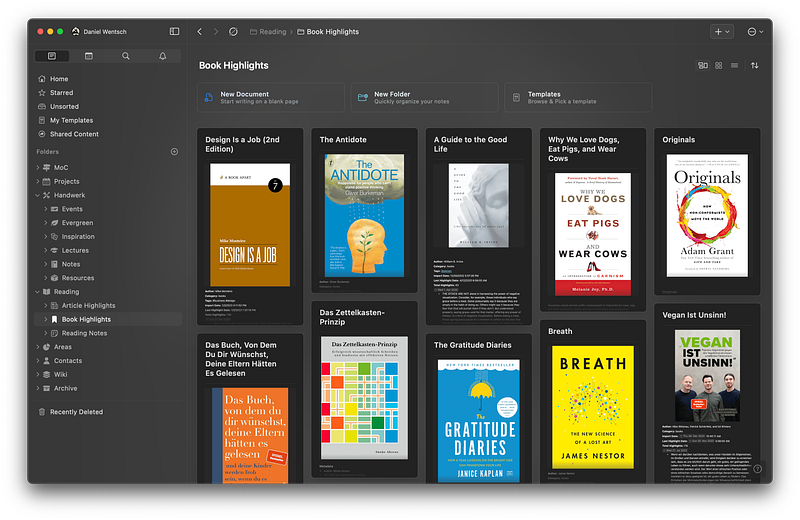The image size is (800, 520).
Task: Expand the Projects folder
Action: [38, 181]
